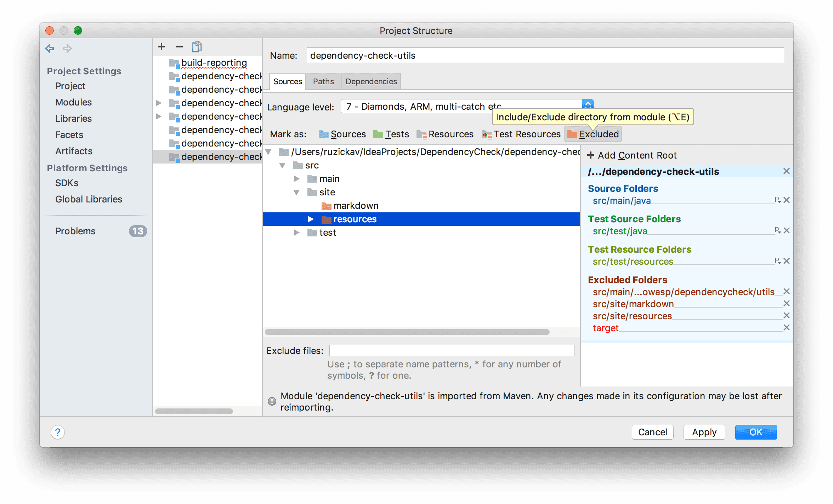Screen dimensions: 833x504
Task: Remove src/site/markdown from excluded folders
Action: click(786, 304)
